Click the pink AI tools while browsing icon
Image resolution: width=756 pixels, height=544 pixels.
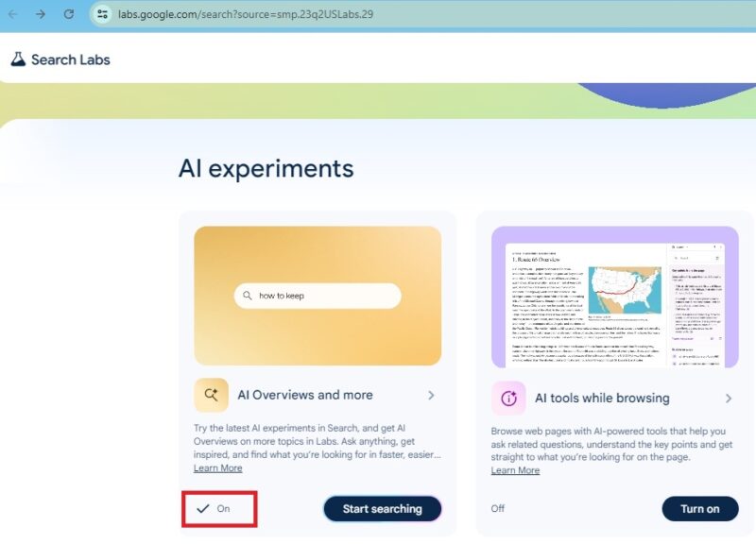point(507,398)
